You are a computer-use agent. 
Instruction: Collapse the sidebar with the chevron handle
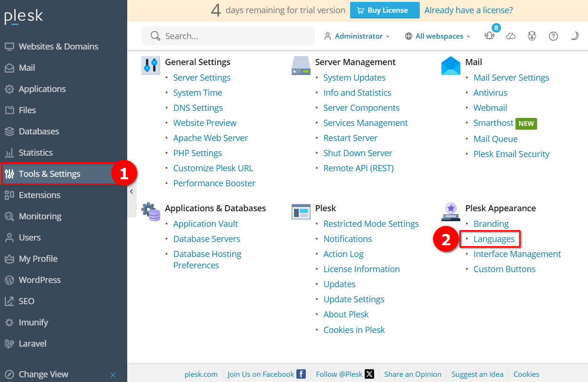click(131, 191)
